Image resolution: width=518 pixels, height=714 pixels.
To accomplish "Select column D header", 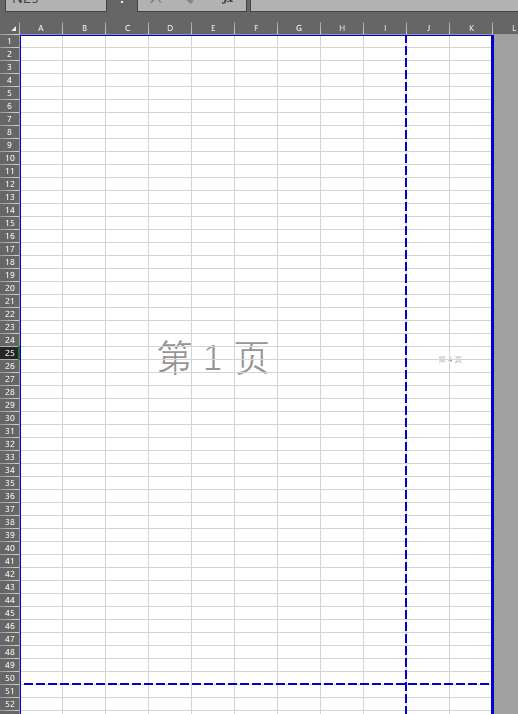I will (x=170, y=28).
